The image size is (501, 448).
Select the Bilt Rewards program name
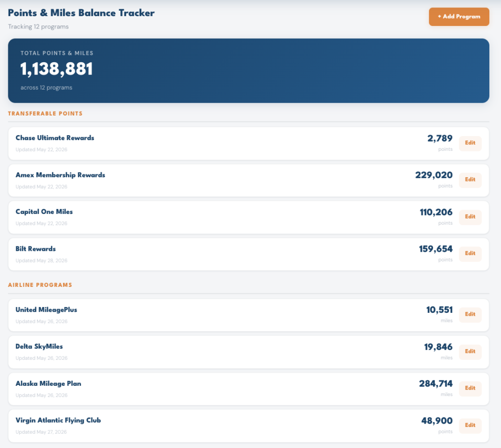pos(35,249)
